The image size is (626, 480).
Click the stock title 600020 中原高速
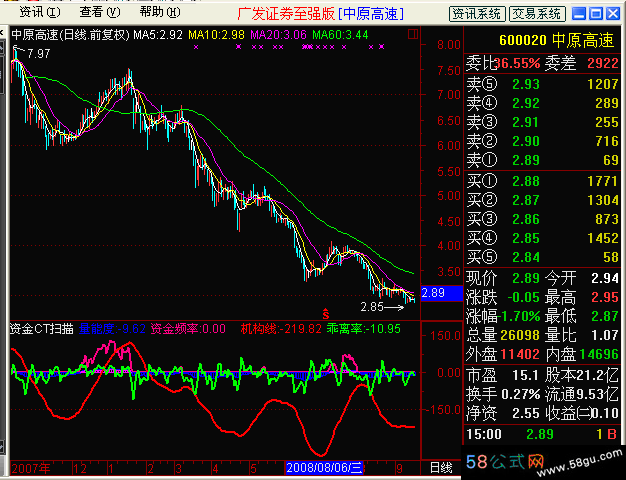coord(556,40)
